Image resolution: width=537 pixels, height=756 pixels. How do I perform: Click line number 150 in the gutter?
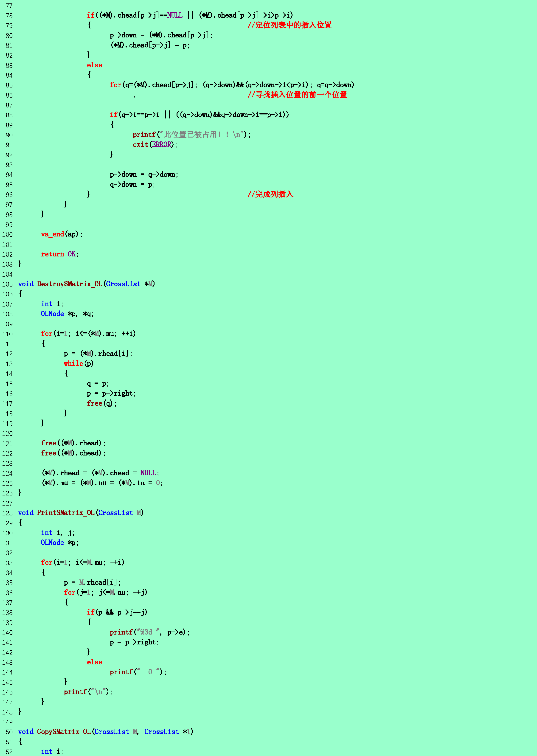[7, 732]
